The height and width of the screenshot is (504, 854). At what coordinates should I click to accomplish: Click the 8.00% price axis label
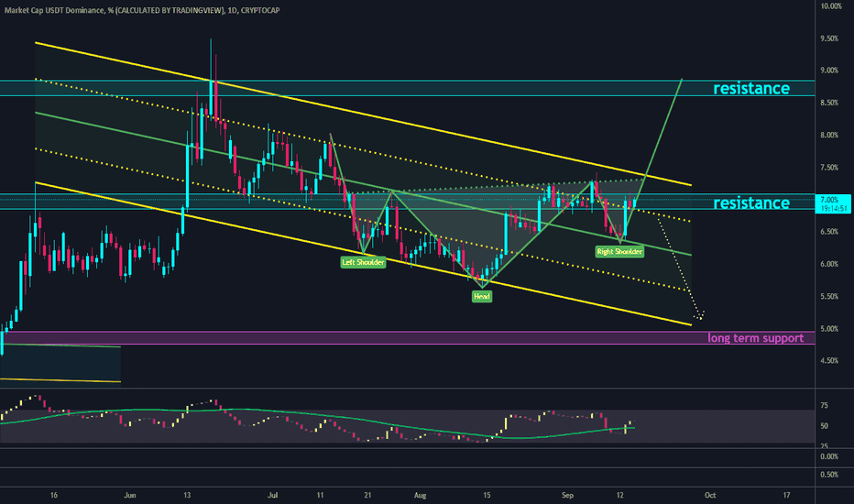[830, 135]
